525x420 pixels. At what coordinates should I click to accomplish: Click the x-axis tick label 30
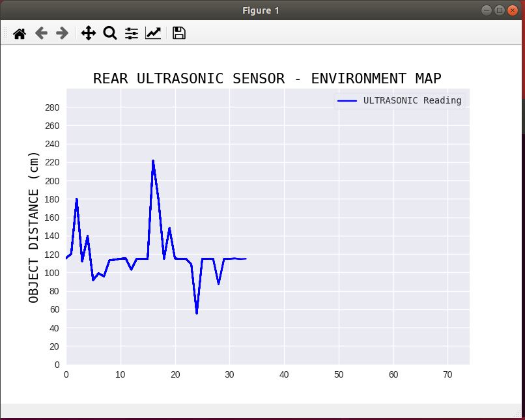click(x=229, y=375)
